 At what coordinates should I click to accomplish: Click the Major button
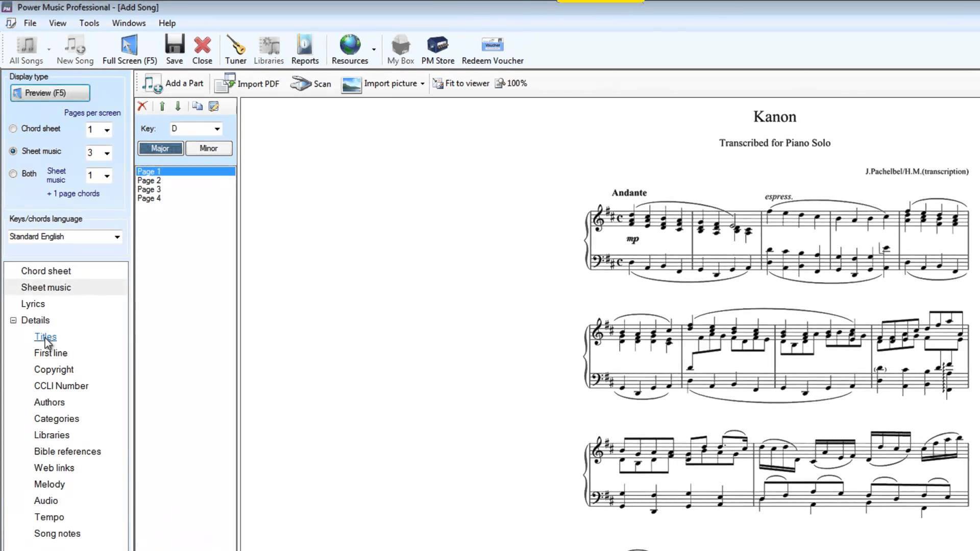pos(160,148)
